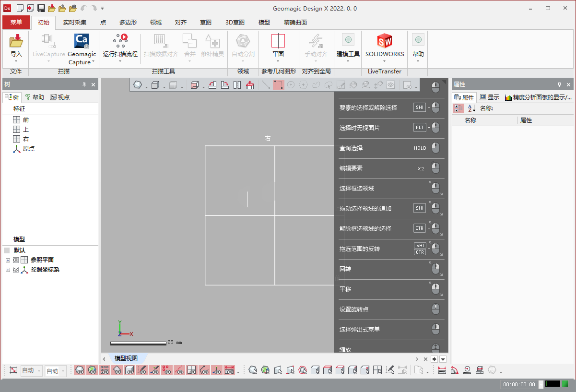Open the view tab list dropdown arrow
The image size is (576, 392).
point(443,359)
